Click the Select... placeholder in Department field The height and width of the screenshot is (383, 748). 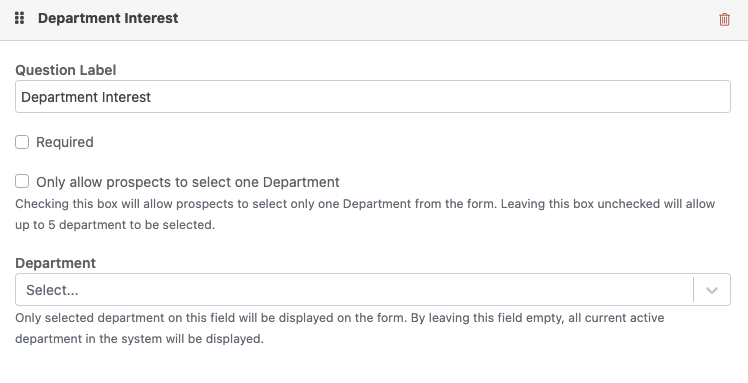[52, 290]
